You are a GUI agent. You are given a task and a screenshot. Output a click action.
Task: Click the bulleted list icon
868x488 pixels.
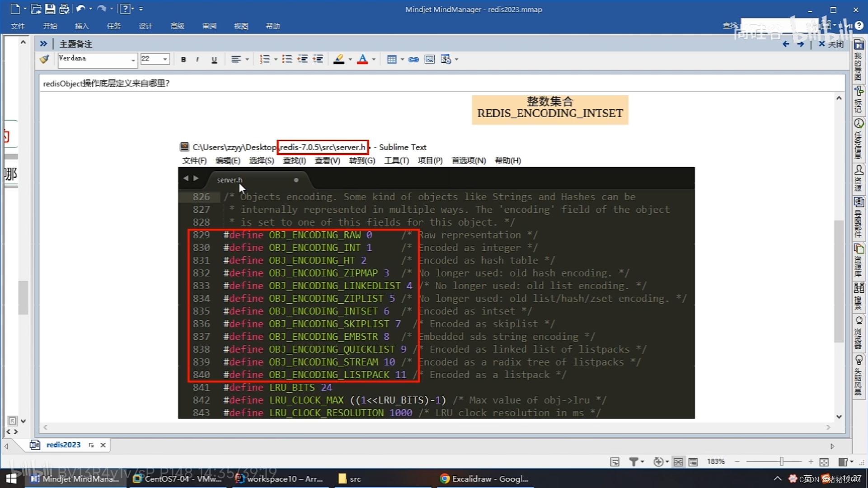click(x=287, y=59)
